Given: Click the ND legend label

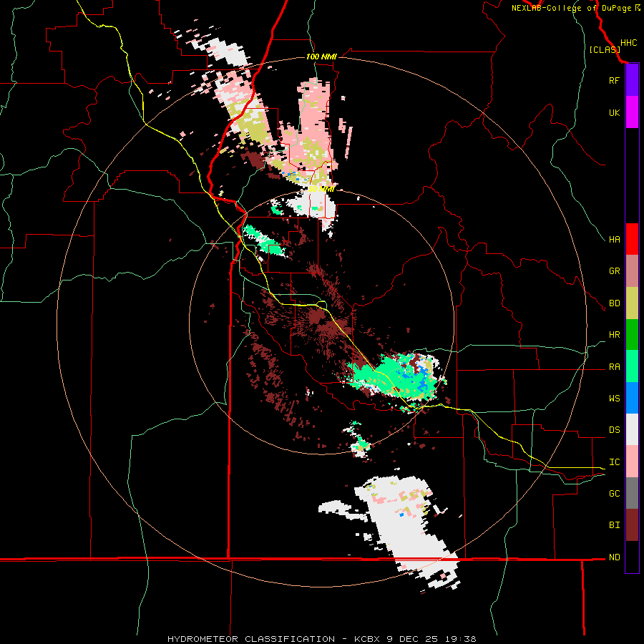Looking at the screenshot, I should pyautogui.click(x=614, y=557).
